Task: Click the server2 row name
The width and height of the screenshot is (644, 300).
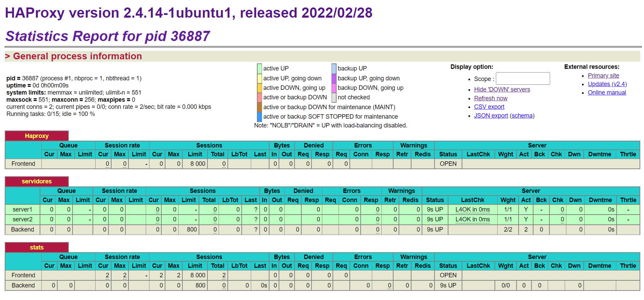Action: click(22, 219)
